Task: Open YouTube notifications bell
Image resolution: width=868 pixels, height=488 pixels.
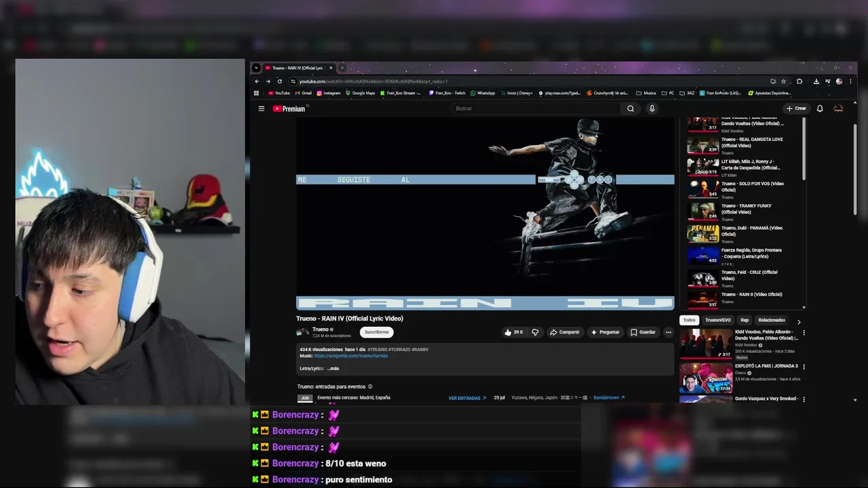Action: point(820,108)
